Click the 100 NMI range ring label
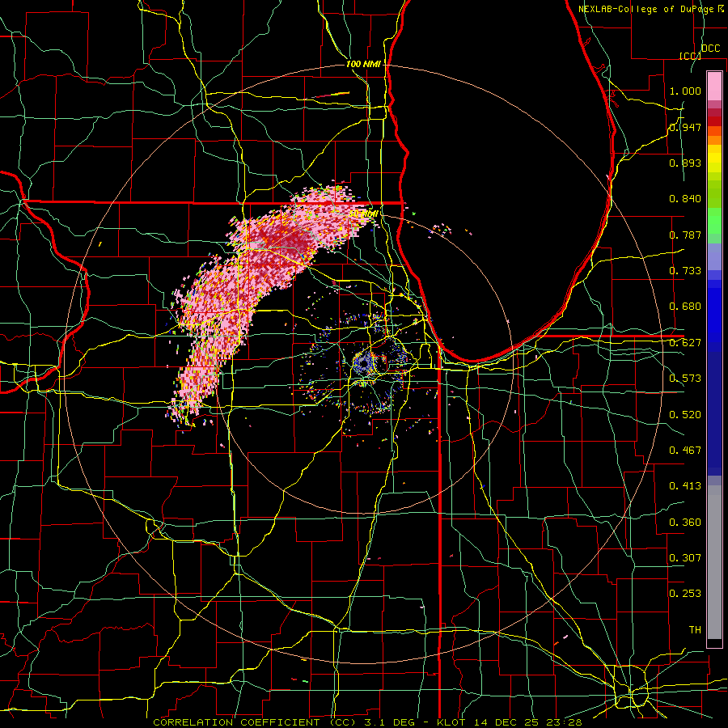 (363, 64)
